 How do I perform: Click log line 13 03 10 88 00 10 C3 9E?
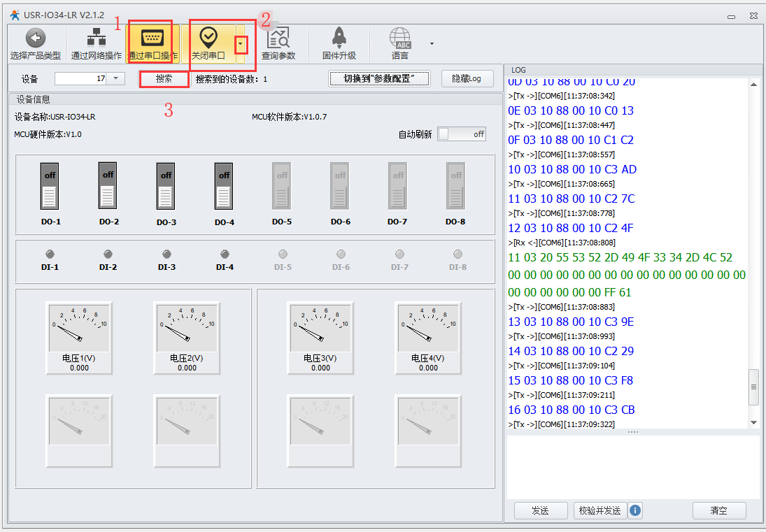tap(571, 322)
